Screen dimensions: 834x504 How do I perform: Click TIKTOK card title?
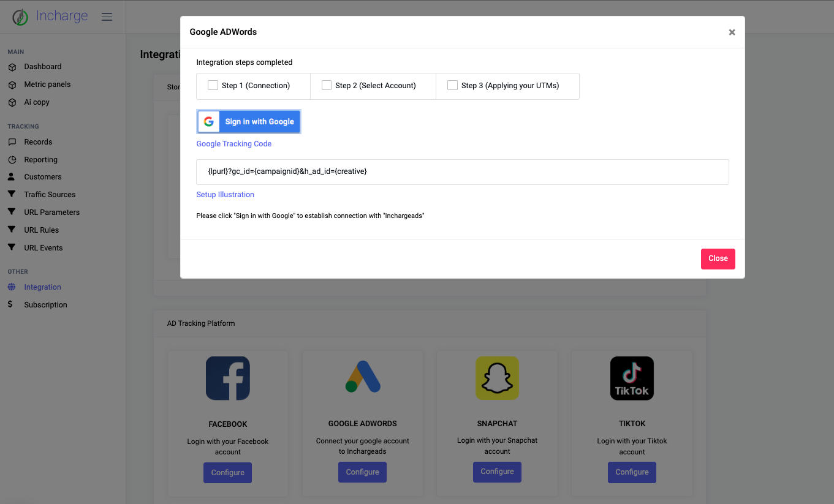632,424
